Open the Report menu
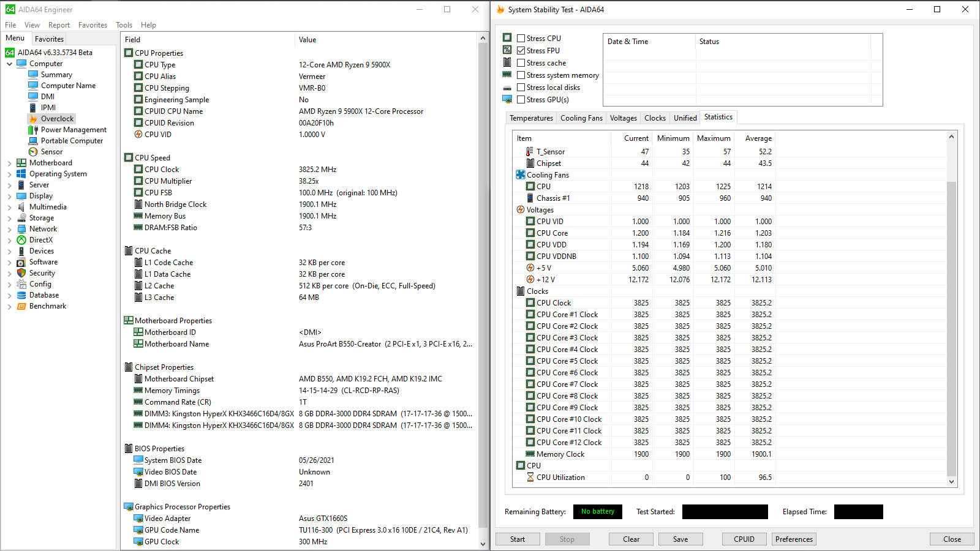This screenshot has height=551, width=980. (x=59, y=25)
